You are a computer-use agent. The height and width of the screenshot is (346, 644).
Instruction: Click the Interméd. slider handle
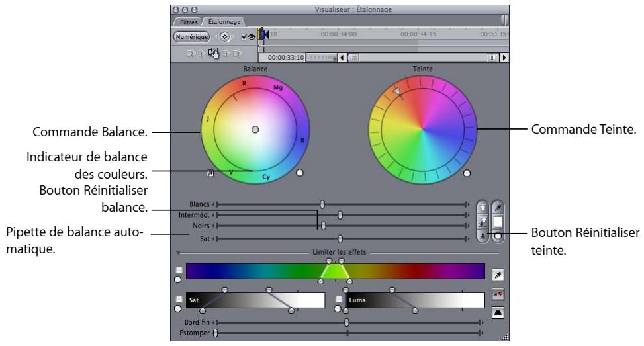click(340, 214)
